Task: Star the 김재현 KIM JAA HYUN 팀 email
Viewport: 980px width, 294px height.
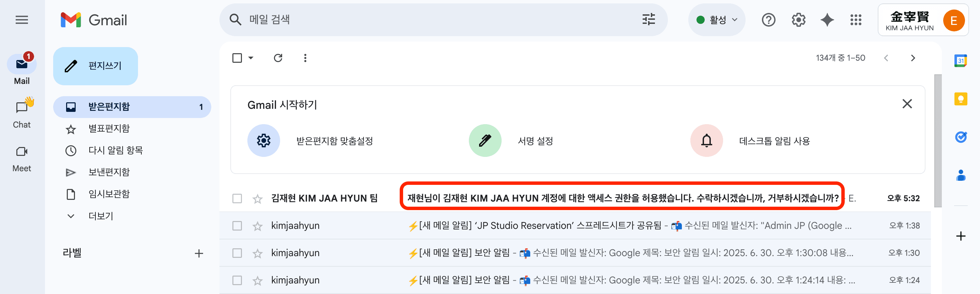Action: [x=257, y=199]
